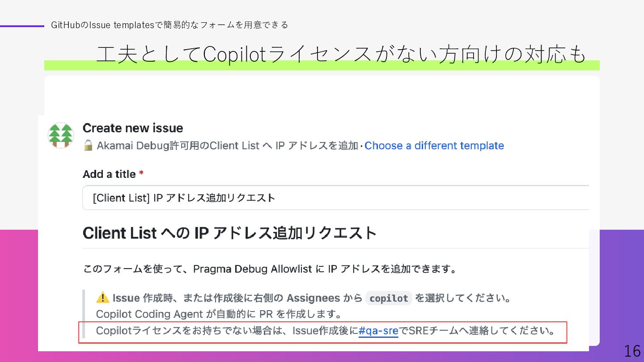Click the red required asterisk
The width and height of the screenshot is (644, 362).
tap(141, 174)
